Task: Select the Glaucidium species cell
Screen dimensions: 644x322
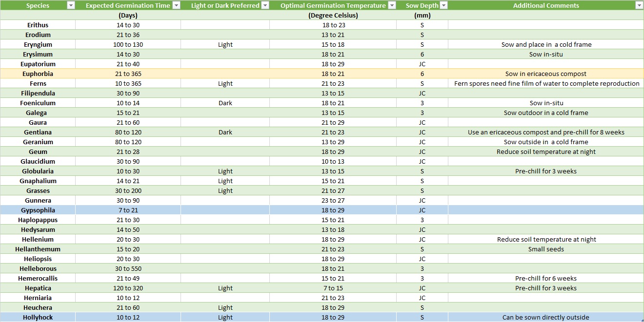Action: [x=38, y=161]
